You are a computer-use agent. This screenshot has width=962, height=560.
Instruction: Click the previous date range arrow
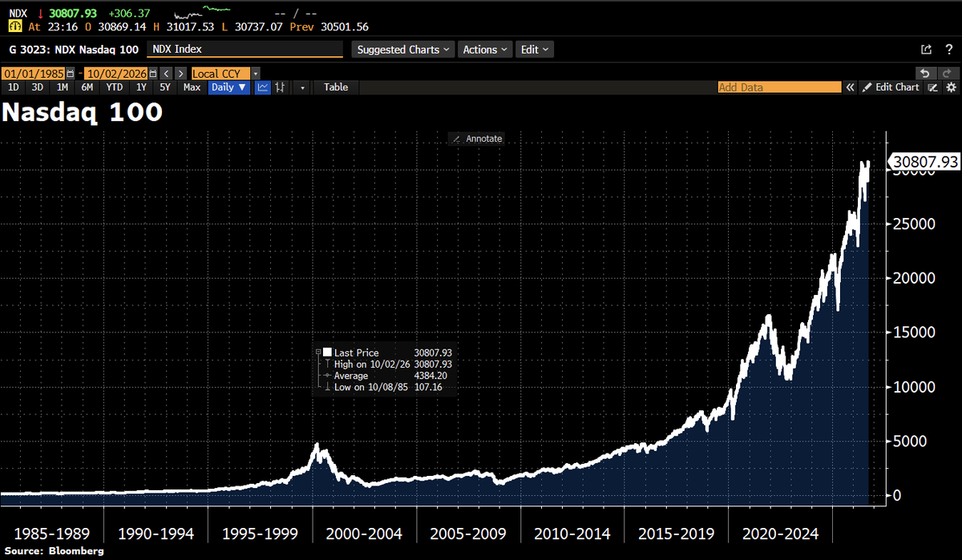166,74
